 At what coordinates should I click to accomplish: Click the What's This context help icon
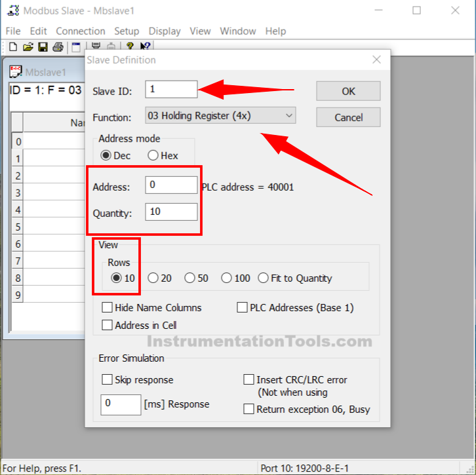coord(146,46)
